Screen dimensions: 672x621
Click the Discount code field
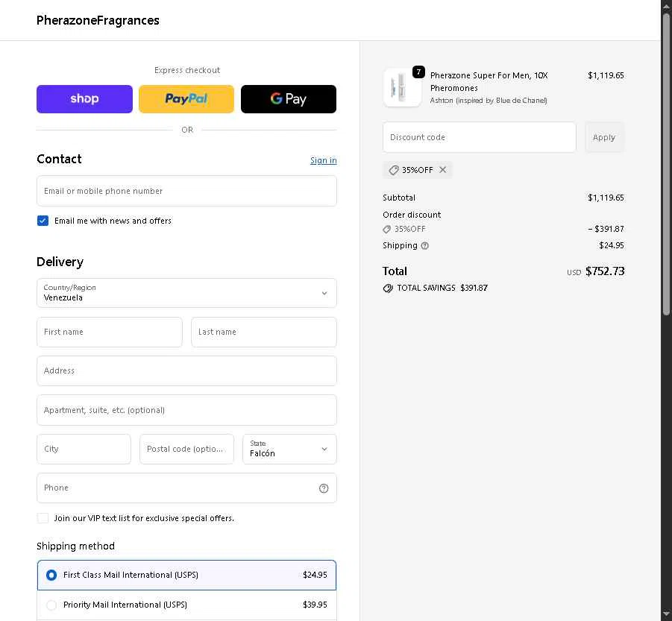coord(479,137)
